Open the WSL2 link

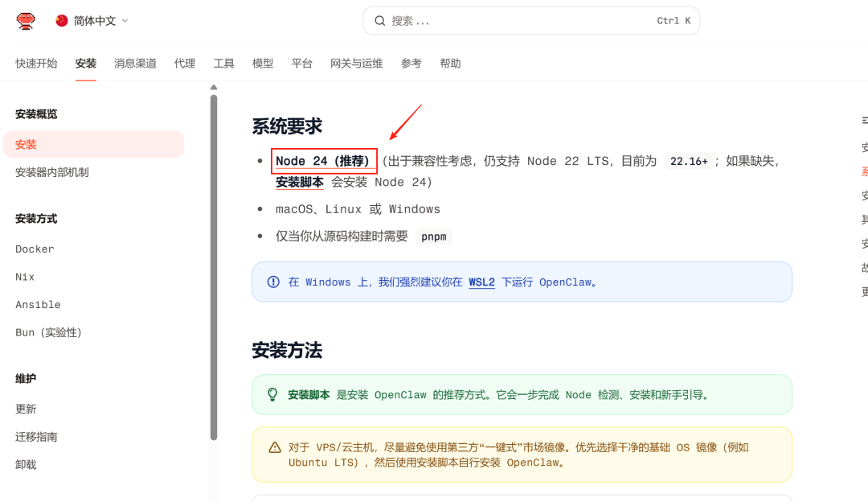(481, 282)
